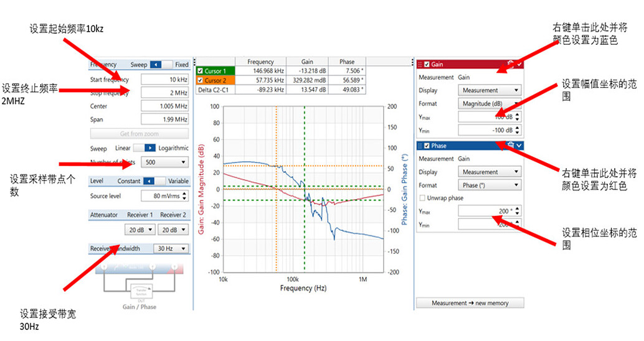This screenshot has width=644, height=341.
Task: Click the grip icon on Phase trace header
Action: pos(420,146)
